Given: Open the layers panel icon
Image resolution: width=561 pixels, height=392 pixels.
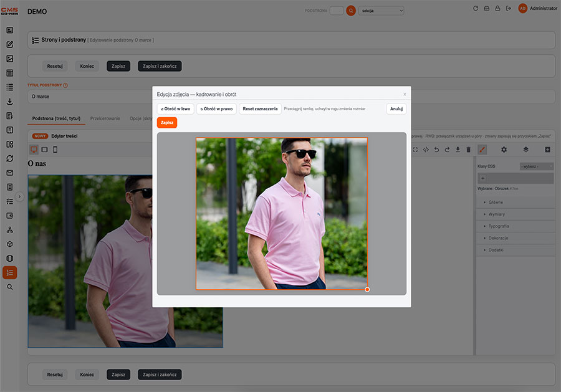Looking at the screenshot, I should 525,150.
